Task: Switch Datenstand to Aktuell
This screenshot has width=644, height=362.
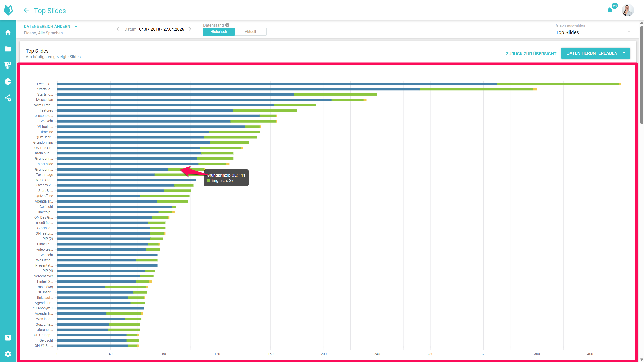Action: [x=250, y=32]
